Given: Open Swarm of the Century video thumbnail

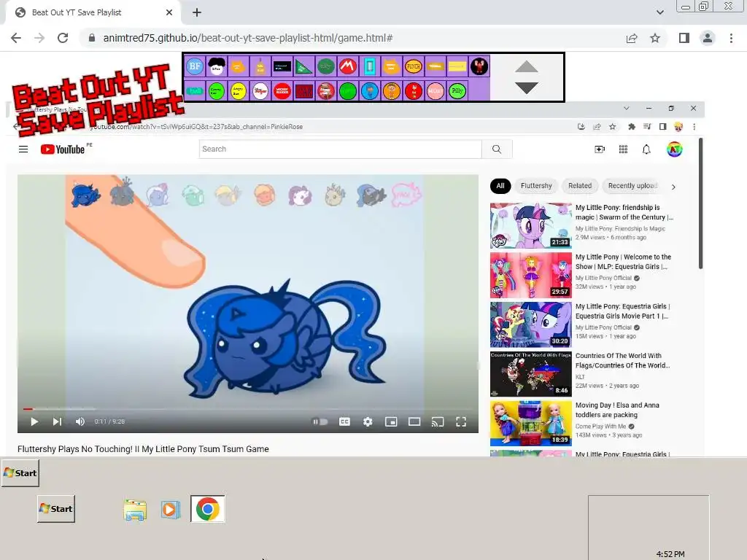Looking at the screenshot, I should point(531,226).
